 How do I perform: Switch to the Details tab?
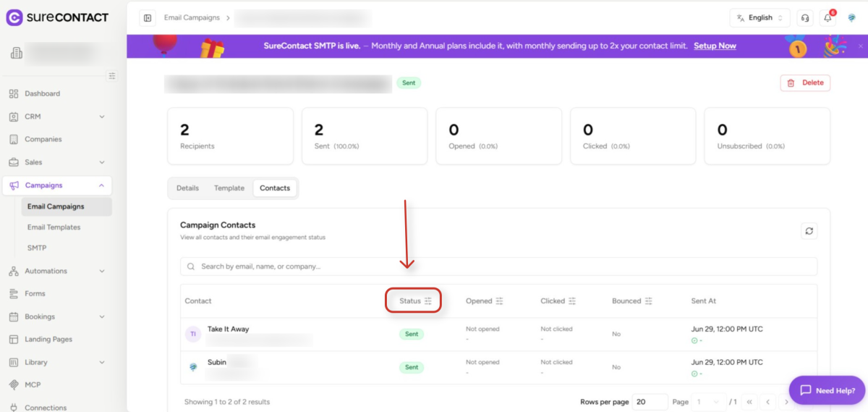tap(187, 188)
